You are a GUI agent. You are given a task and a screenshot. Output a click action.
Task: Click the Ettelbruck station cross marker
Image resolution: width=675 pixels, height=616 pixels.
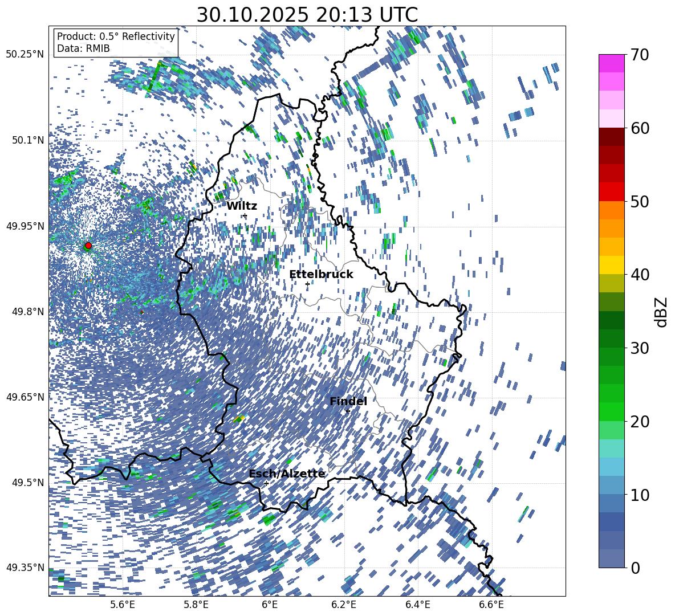point(307,284)
